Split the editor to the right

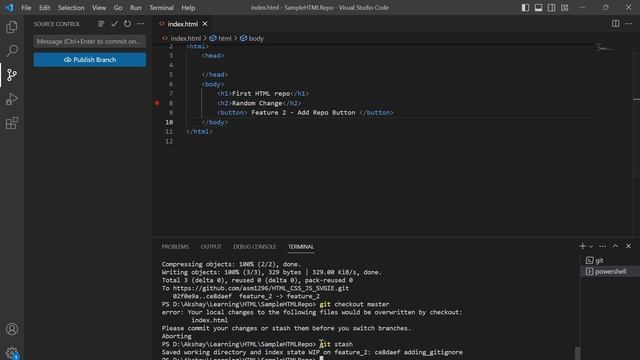615,24
